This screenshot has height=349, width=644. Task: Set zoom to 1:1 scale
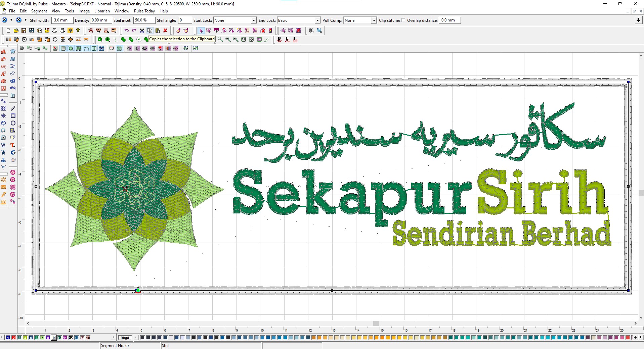(x=244, y=39)
